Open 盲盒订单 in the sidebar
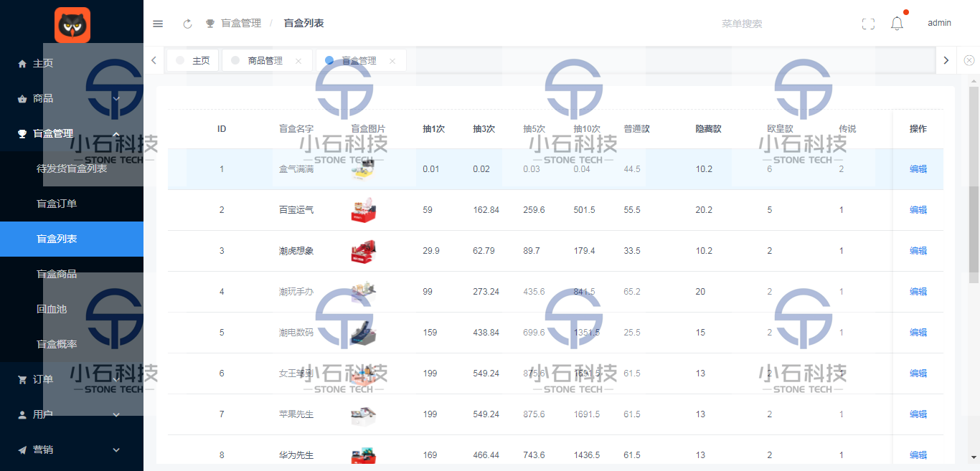 (x=72, y=204)
